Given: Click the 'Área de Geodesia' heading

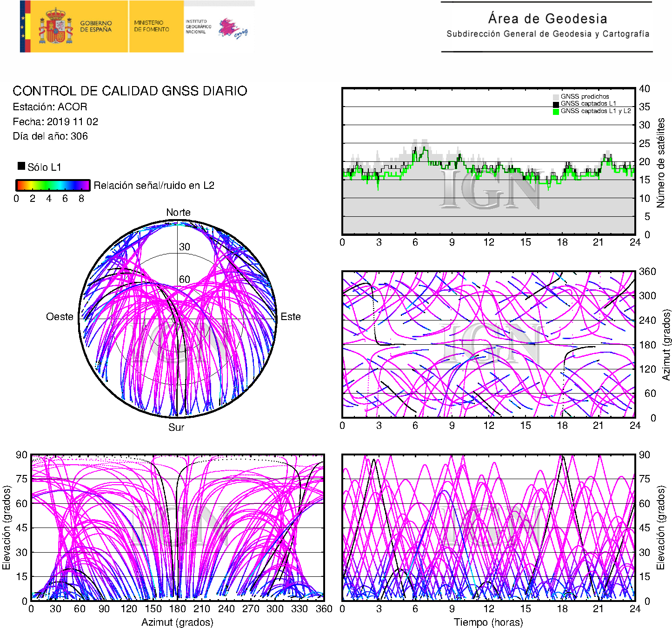Looking at the screenshot, I should click(547, 19).
